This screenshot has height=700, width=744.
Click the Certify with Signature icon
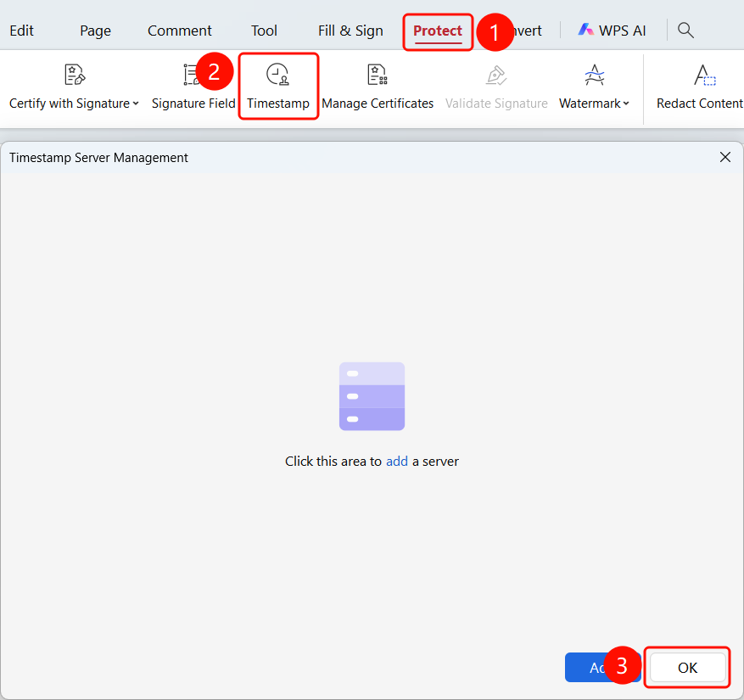pyautogui.click(x=75, y=75)
